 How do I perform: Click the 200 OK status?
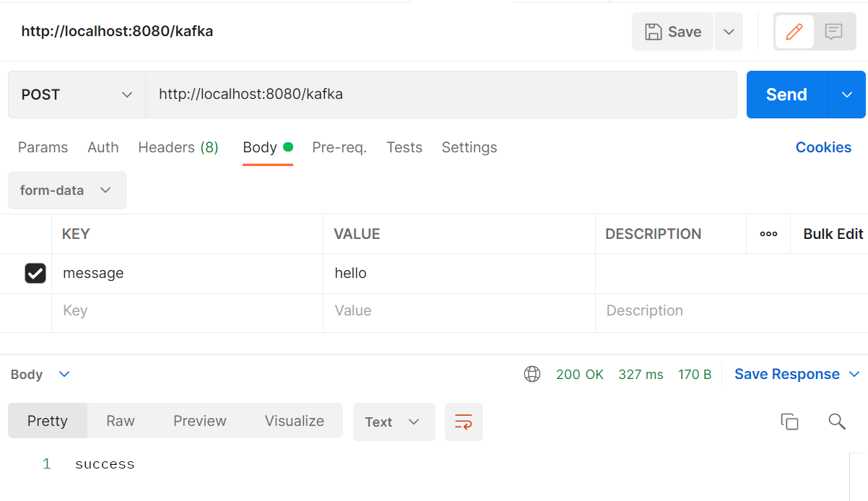[580, 374]
